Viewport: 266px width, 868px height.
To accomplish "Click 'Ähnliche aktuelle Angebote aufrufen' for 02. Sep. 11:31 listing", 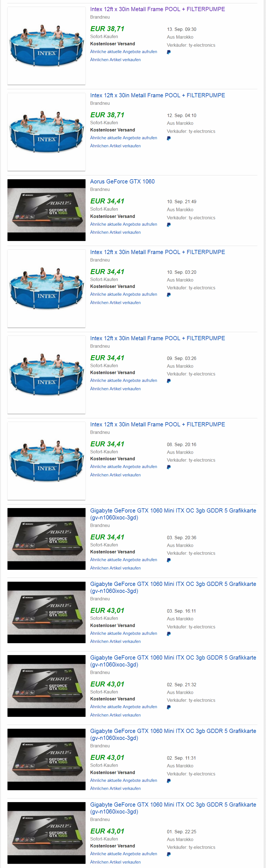I will coord(123,780).
